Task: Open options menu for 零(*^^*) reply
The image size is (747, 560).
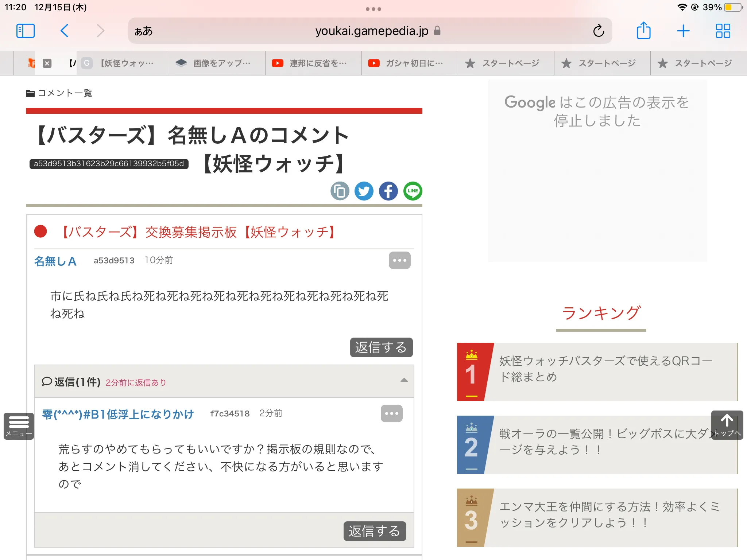Action: click(392, 413)
